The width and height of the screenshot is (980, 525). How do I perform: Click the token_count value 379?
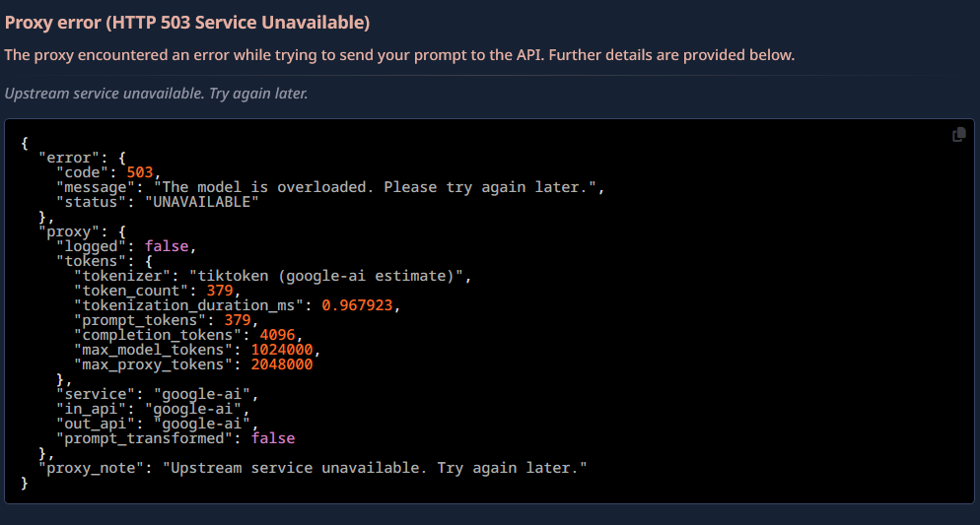[220, 291]
